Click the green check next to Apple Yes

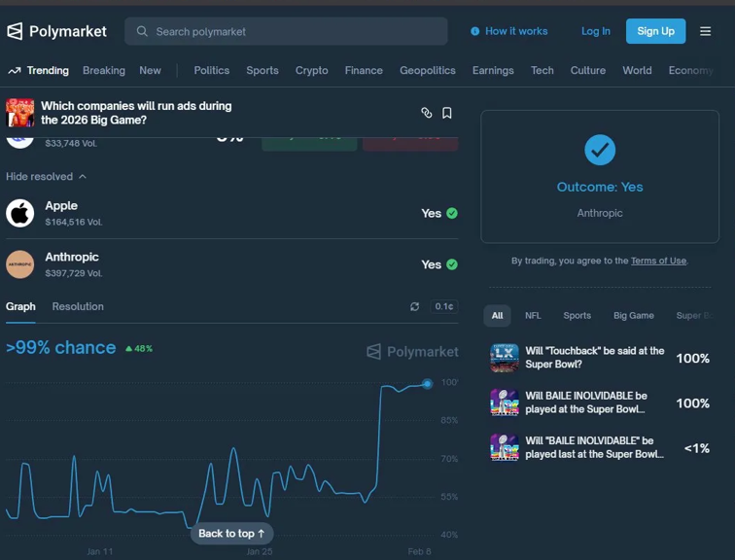[x=452, y=213]
